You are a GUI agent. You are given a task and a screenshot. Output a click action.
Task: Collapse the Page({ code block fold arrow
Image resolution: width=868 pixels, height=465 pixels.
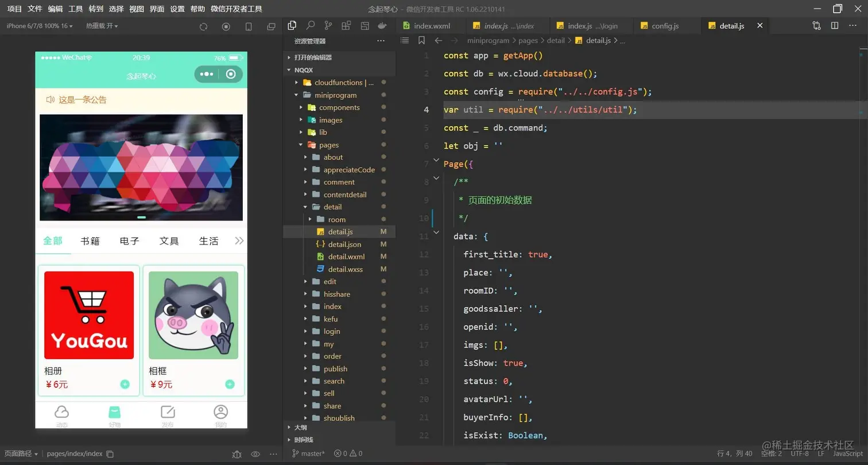click(x=436, y=161)
